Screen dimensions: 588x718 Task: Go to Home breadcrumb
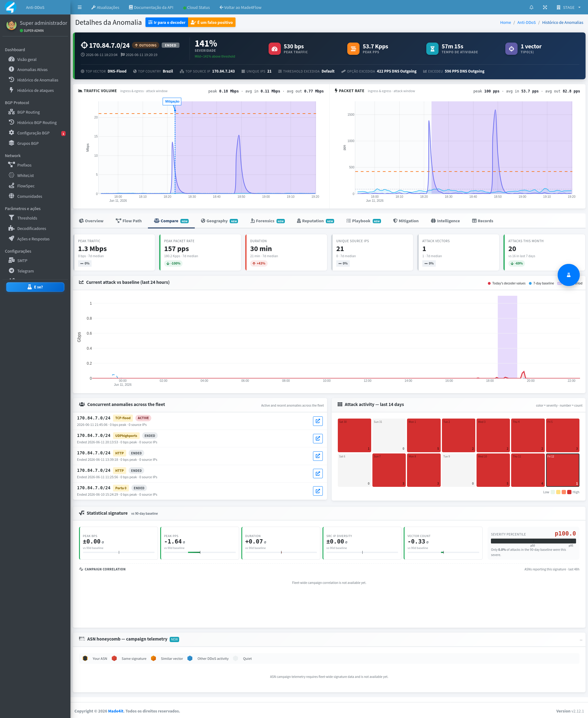pos(505,22)
